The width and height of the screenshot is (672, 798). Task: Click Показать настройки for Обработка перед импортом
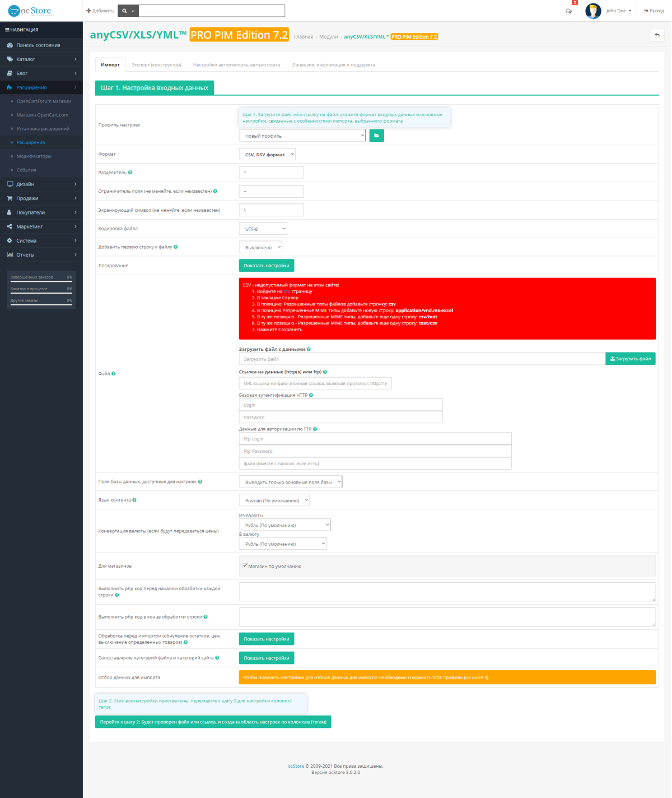tap(267, 639)
